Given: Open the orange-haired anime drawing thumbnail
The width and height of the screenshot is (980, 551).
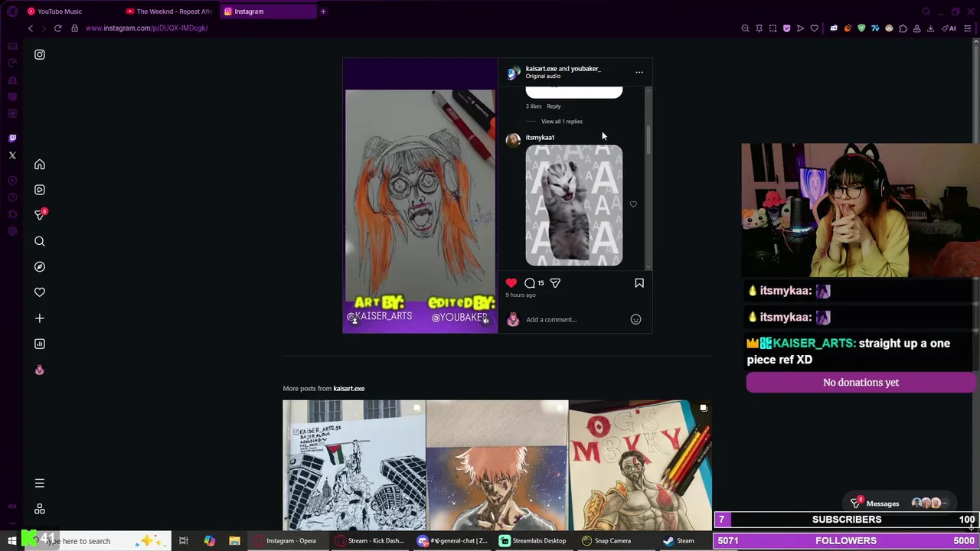Looking at the screenshot, I should [x=497, y=465].
